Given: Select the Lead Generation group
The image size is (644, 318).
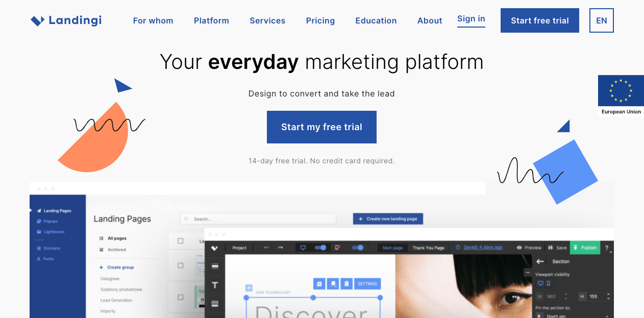Looking at the screenshot, I should click(x=116, y=300).
